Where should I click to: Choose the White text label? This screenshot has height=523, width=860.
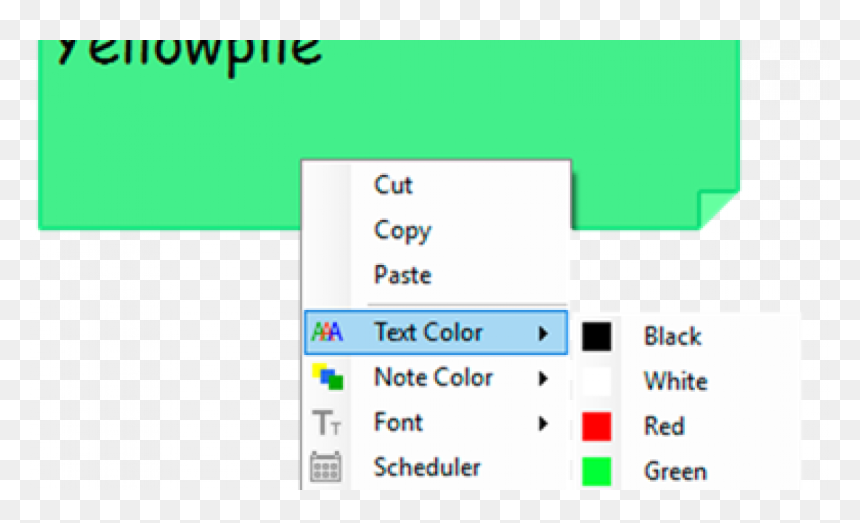(676, 381)
